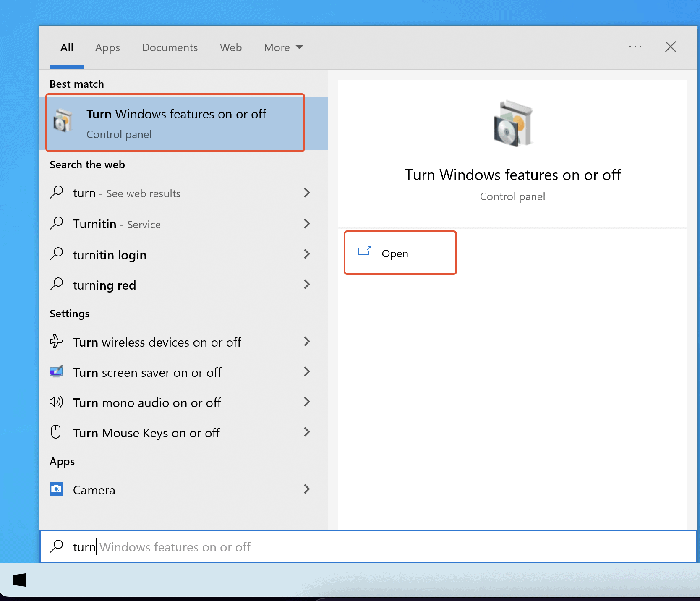The height and width of the screenshot is (601, 700).
Task: Select the 'Turnitin - Service' web suggestion
Action: coord(183,224)
